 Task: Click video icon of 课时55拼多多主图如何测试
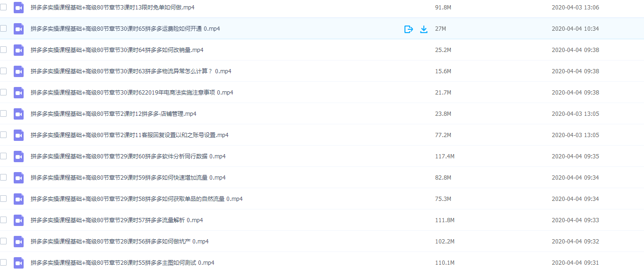18,263
